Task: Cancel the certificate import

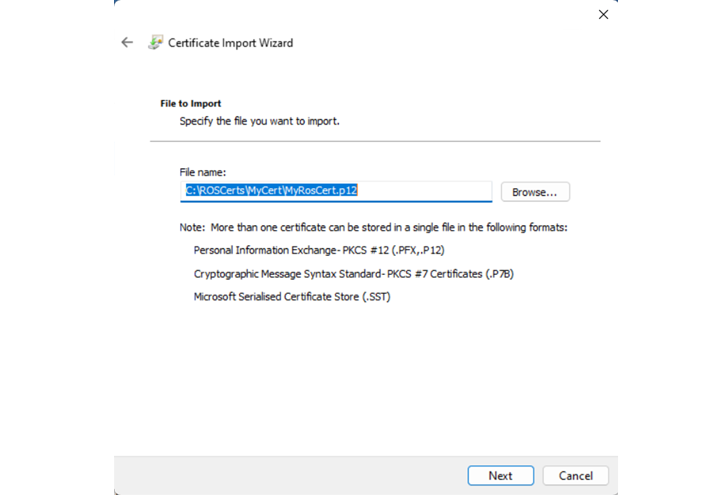Action: tap(576, 476)
